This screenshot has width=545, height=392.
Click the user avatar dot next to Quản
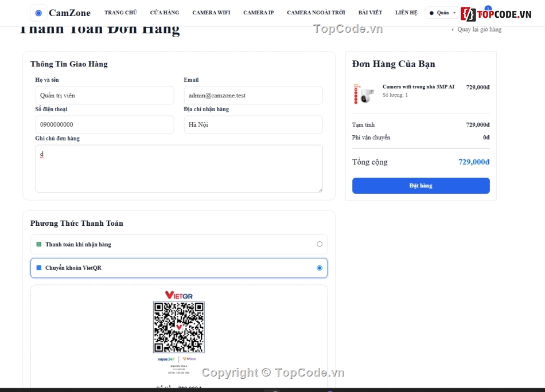tap(431, 13)
